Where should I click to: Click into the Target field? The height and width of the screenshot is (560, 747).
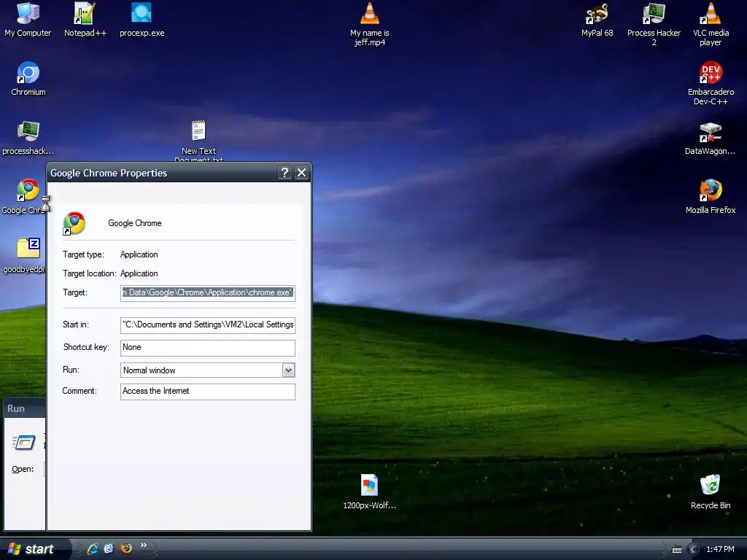208,292
